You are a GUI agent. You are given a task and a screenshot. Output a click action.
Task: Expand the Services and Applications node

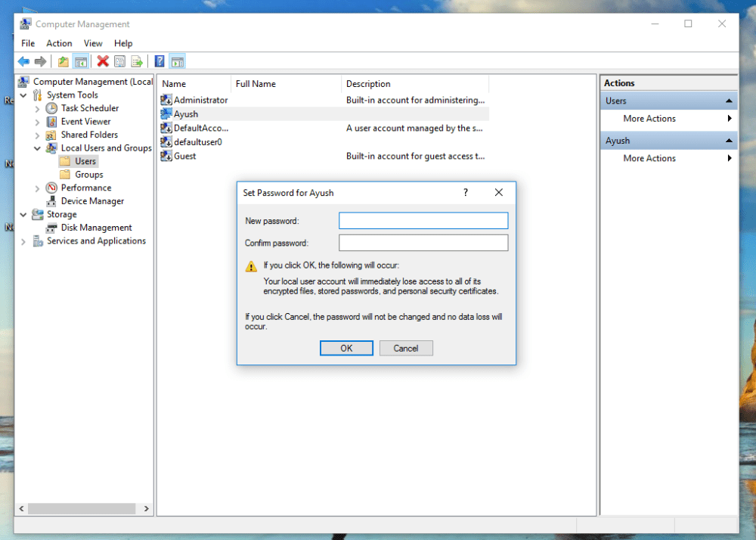click(x=23, y=241)
